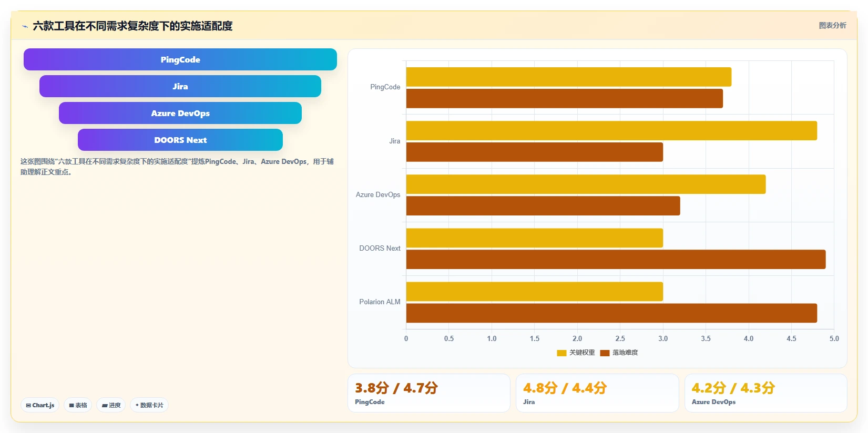Select the DOORS Next funnel bar
The width and height of the screenshot is (868, 433).
180,140
